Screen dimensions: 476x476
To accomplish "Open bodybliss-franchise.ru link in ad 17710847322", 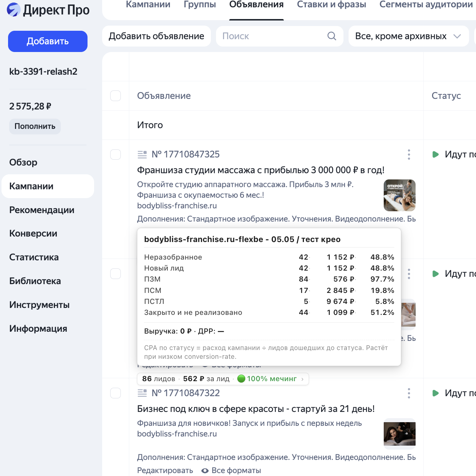I will 177,434.
